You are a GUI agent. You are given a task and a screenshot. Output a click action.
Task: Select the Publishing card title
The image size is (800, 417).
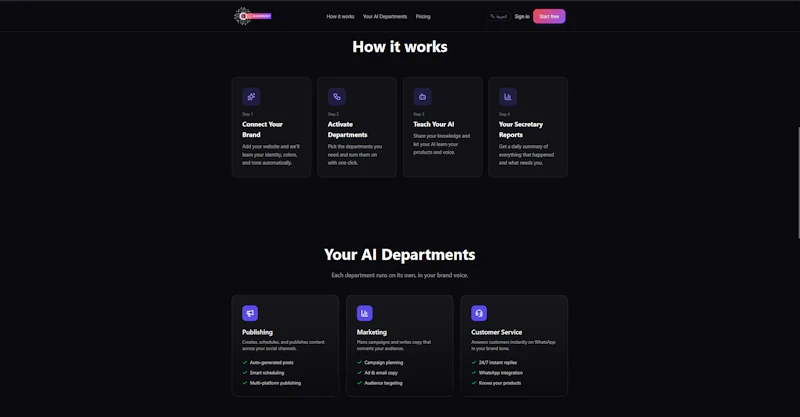click(x=257, y=332)
